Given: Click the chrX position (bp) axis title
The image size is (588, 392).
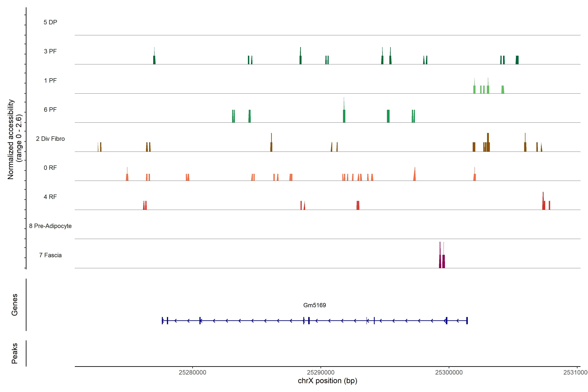Looking at the screenshot, I should [x=327, y=381].
